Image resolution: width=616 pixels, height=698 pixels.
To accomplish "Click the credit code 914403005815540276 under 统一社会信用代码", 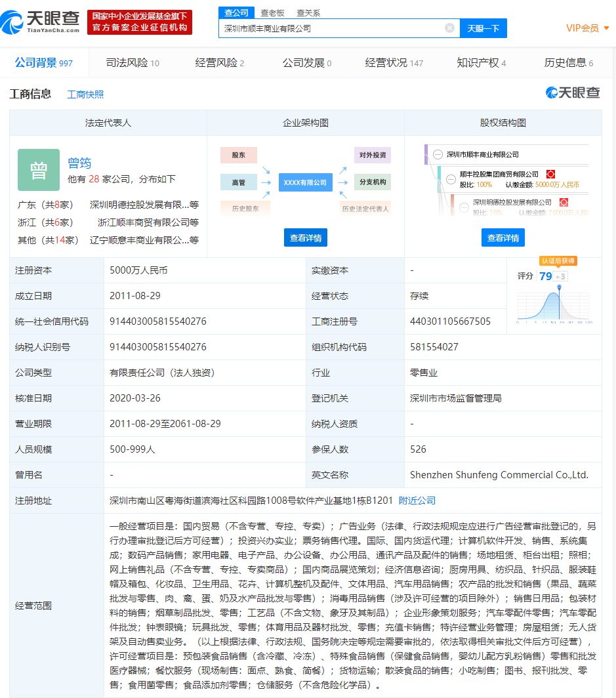I will point(158,321).
